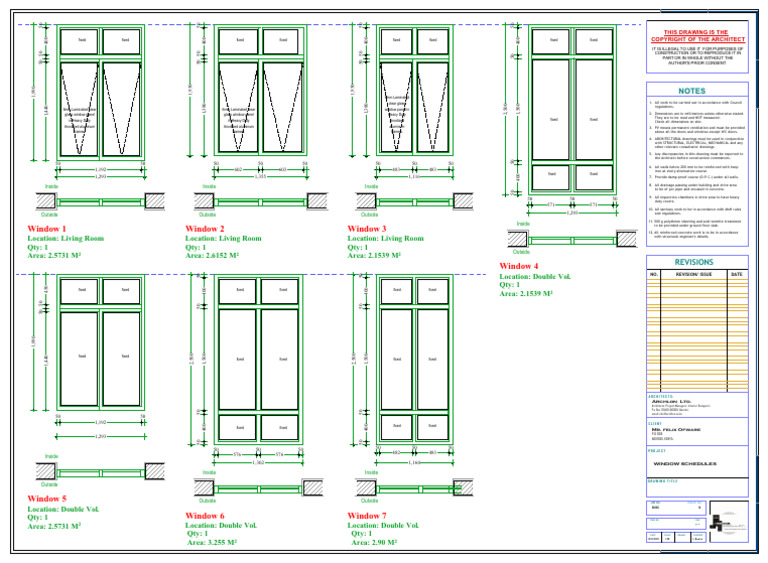Click 'Location: Double Vol.' under Window 6
The image size is (768, 563).
click(221, 525)
